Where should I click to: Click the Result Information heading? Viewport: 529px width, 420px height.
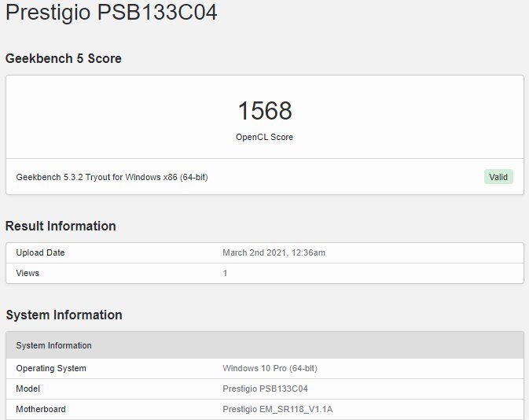pos(61,226)
